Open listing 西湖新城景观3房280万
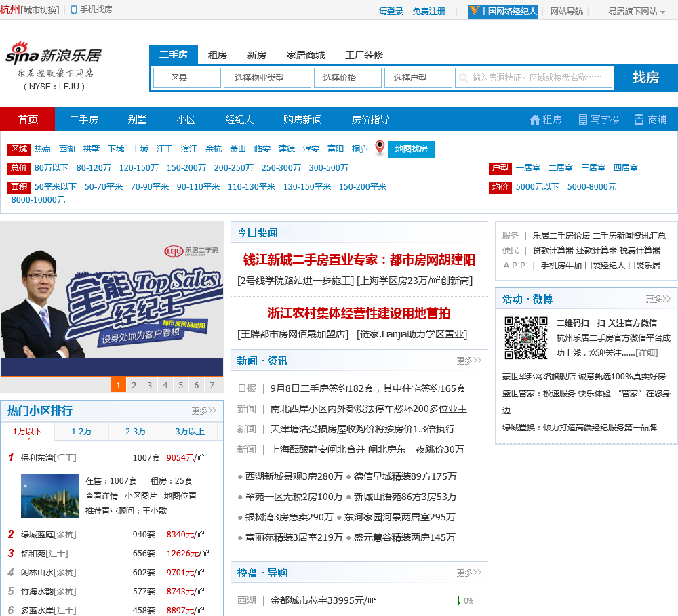This screenshot has width=678, height=616. click(294, 476)
